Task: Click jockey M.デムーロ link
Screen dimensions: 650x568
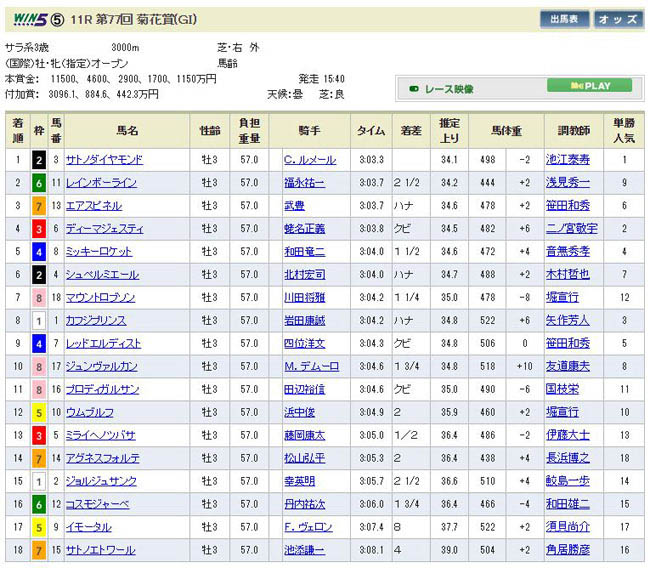Action: pos(311,367)
